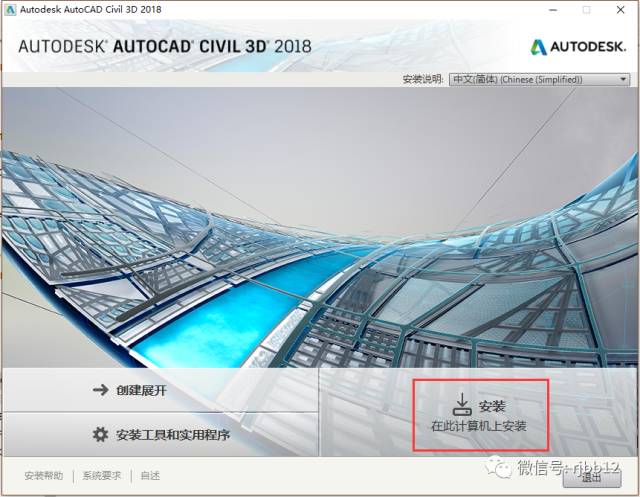Click the right arrow icon beside 创建展开
This screenshot has height=497, width=640.
pos(100,390)
